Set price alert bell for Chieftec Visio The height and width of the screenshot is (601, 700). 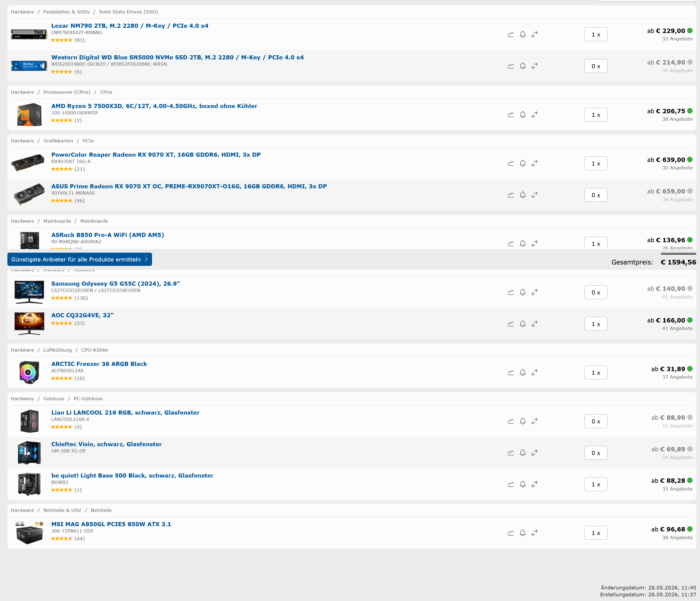coord(523,453)
